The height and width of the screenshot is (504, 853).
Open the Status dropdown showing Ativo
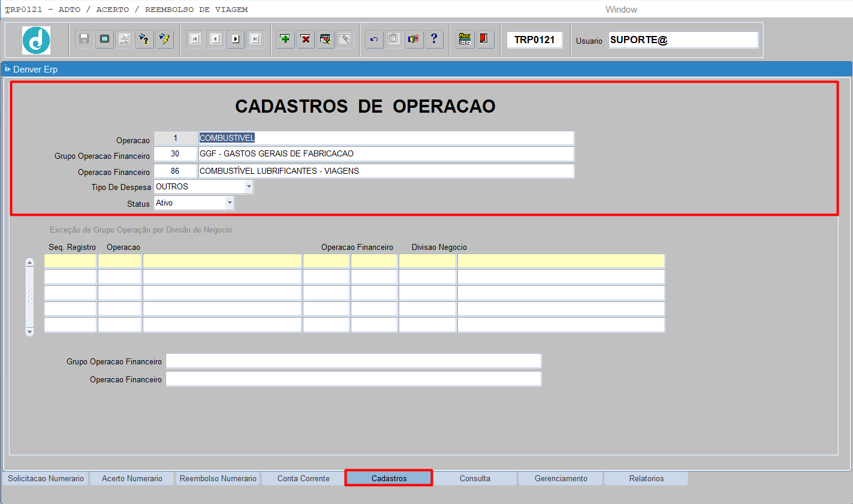pos(230,203)
